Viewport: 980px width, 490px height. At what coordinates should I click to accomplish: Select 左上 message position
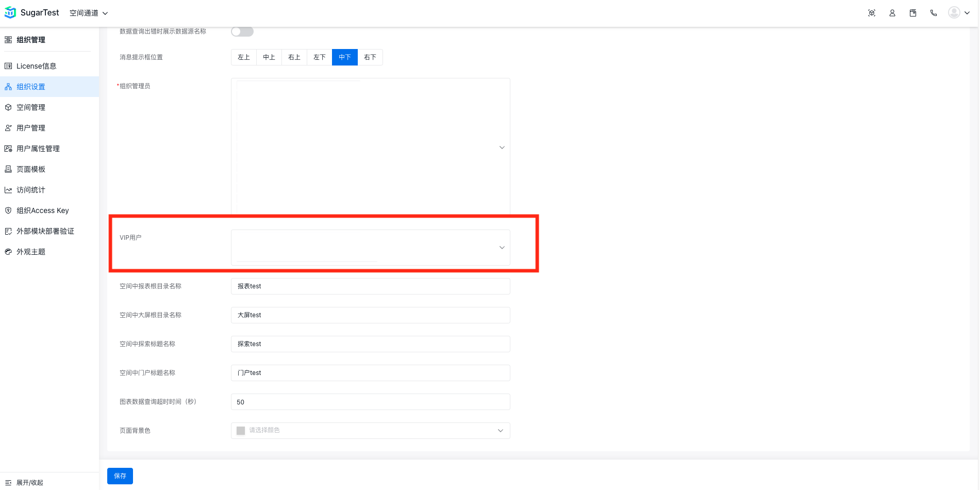[x=244, y=57]
